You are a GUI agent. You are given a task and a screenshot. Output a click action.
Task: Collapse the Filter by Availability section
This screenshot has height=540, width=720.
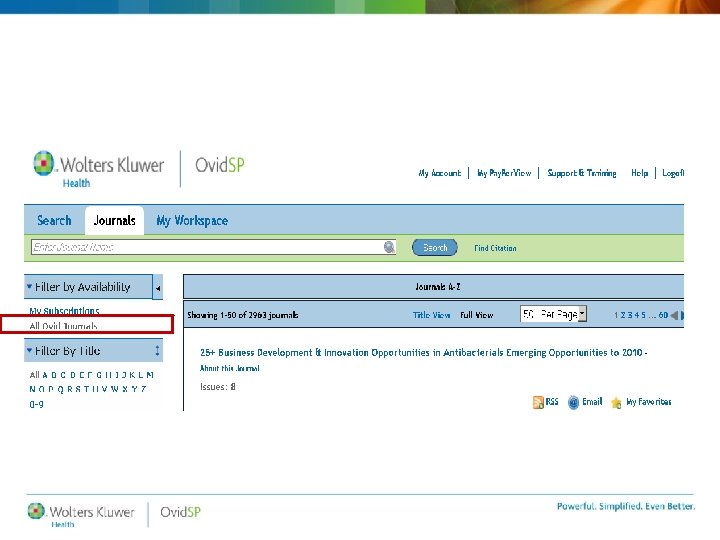pos(29,287)
